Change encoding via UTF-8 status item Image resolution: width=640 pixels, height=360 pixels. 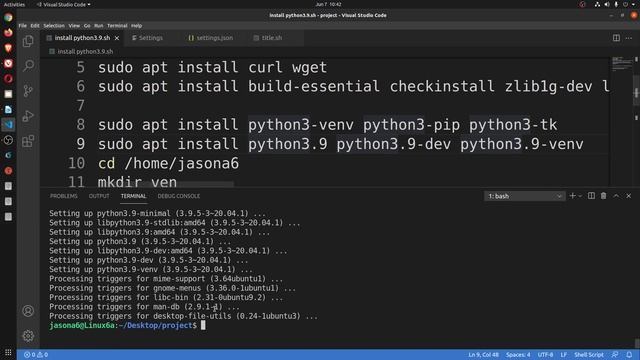545,355
